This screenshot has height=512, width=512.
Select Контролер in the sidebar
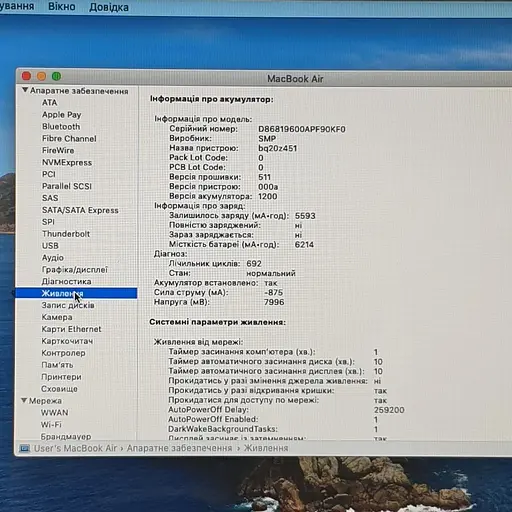pyautogui.click(x=63, y=353)
